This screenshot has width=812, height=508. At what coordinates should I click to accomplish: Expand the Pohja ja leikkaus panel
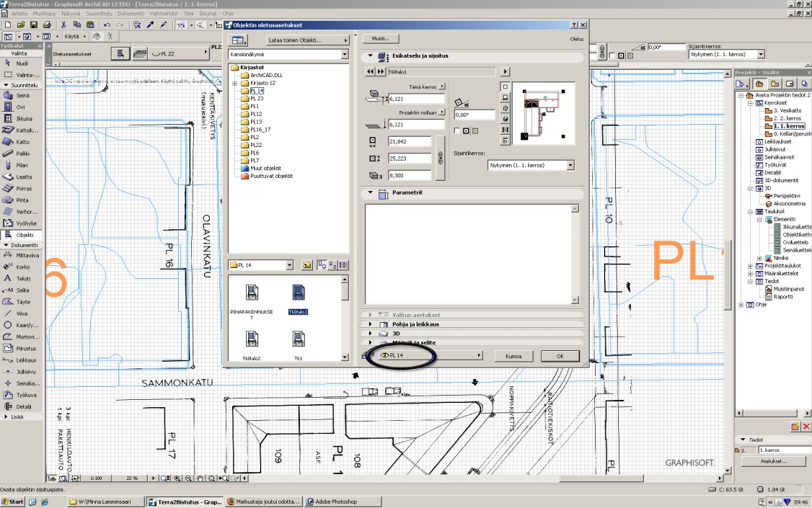370,324
